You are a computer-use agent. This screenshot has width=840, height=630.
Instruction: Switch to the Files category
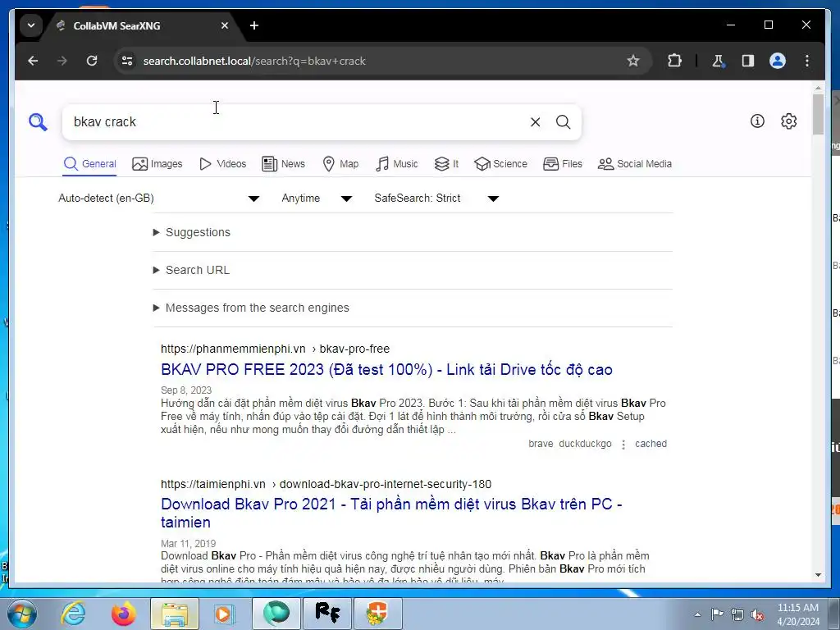tap(563, 164)
